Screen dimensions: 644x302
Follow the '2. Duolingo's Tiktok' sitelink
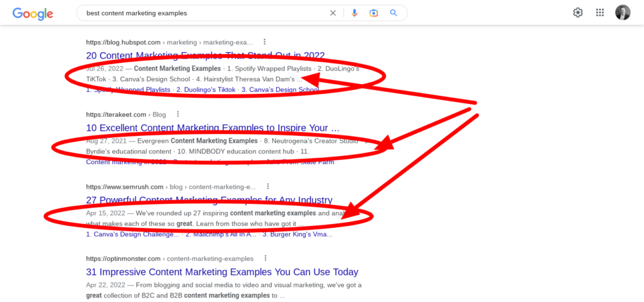click(x=206, y=89)
